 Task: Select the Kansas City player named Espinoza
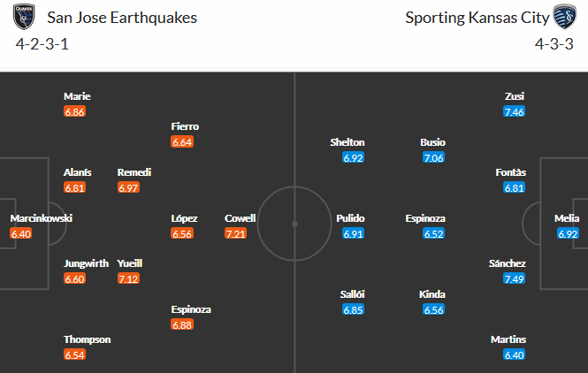425,218
